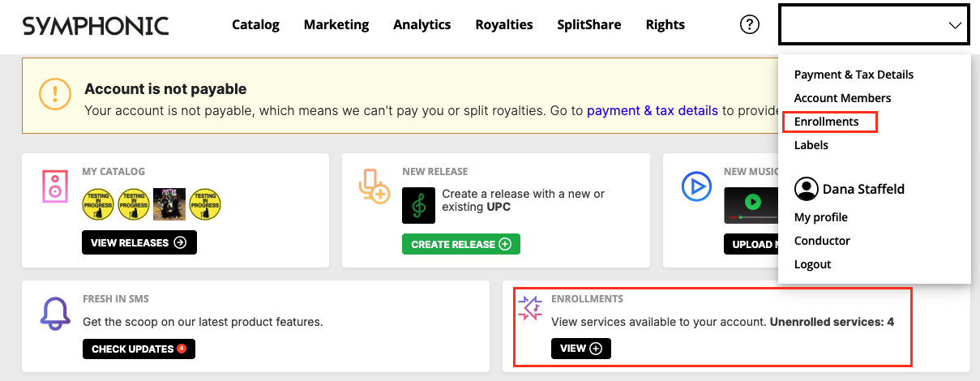The width and height of the screenshot is (980, 381).
Task: Open the third catalog album cover with photo
Action: coord(169,205)
